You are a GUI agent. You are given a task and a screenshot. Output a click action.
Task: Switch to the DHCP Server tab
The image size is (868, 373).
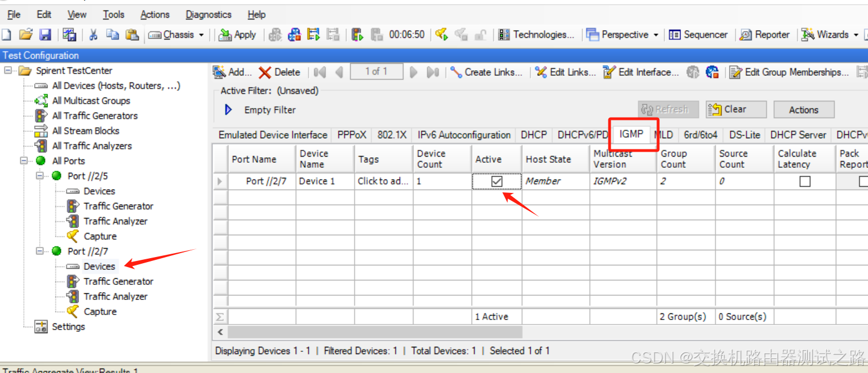(798, 135)
